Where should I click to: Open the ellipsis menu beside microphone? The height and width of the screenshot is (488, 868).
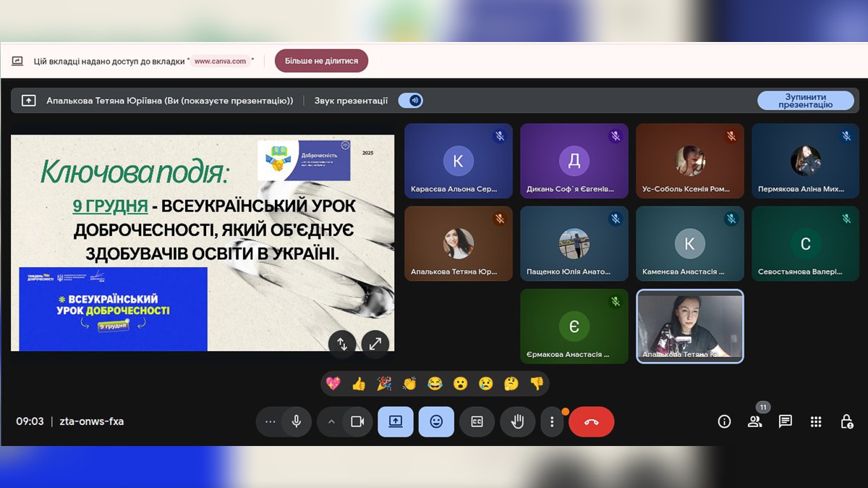tap(271, 421)
